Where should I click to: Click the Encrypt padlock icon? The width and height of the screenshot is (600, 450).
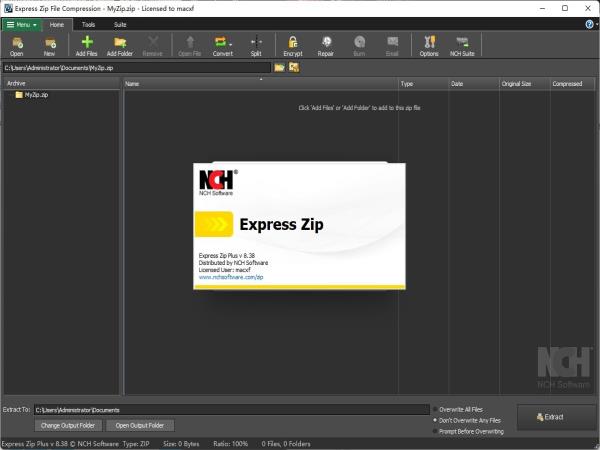tap(293, 46)
